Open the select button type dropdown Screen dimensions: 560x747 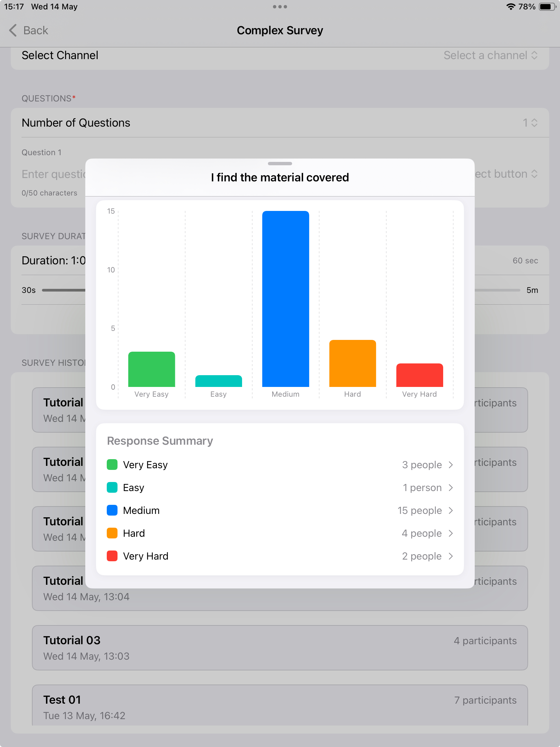[x=506, y=174]
